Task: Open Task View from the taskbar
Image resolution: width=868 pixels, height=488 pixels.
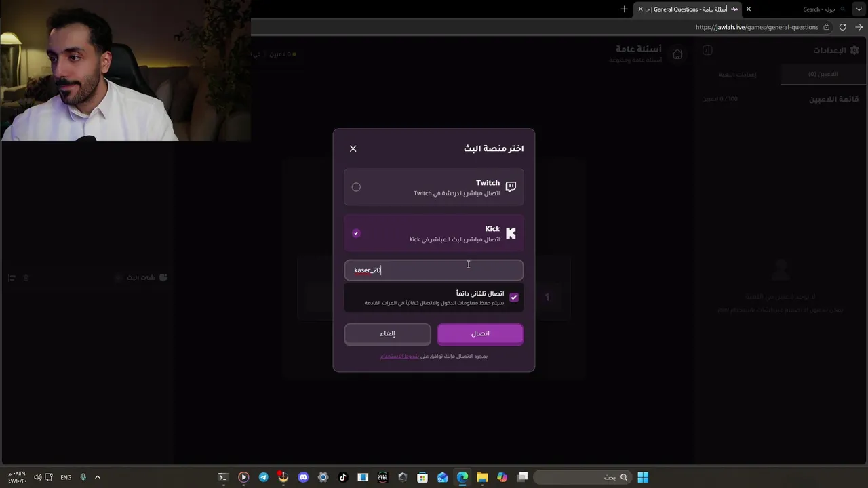Action: (x=522, y=477)
